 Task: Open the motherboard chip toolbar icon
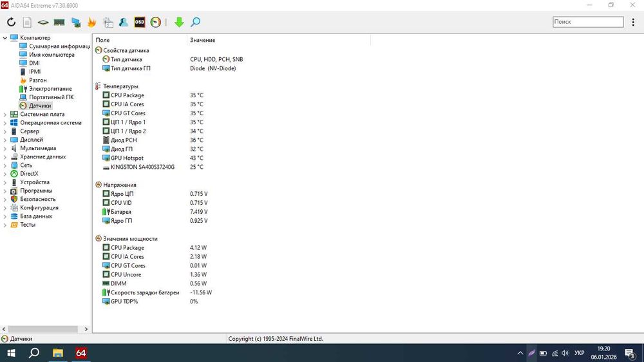pyautogui.click(x=43, y=22)
